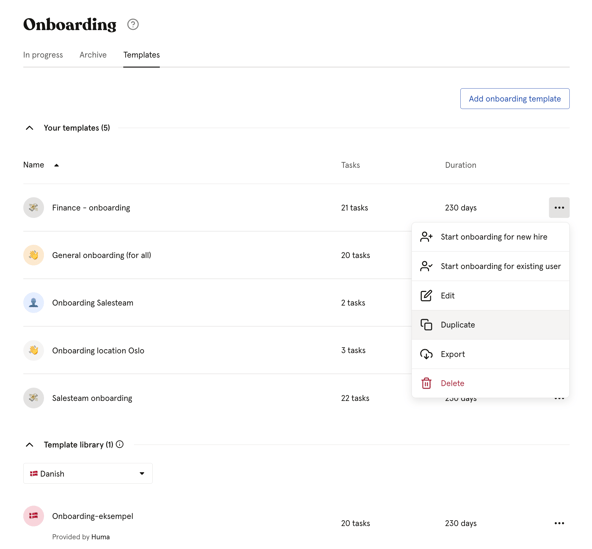Open the Danish language dropdown
This screenshot has height=549, width=592.
[88, 473]
